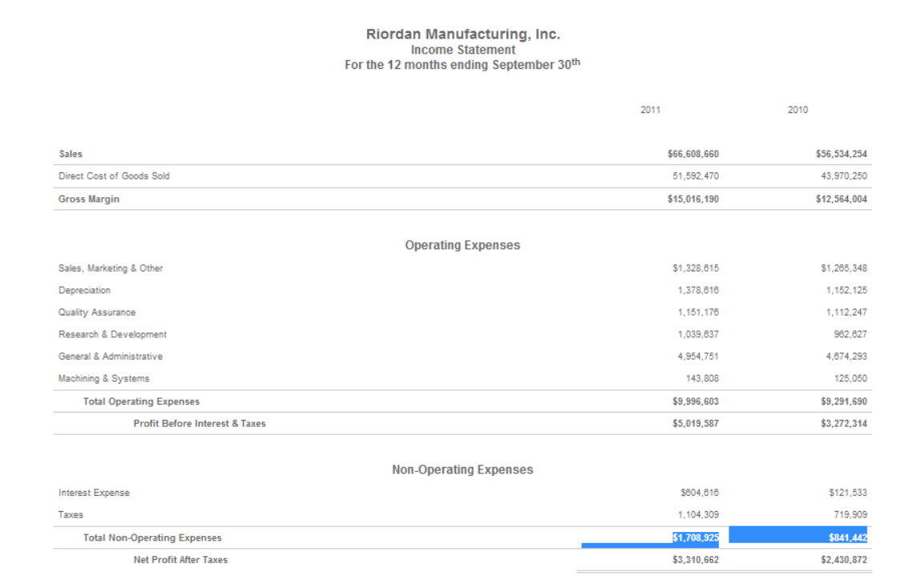Click profit value $3,272,314
Image resolution: width=917 pixels, height=588 pixels.
click(844, 424)
